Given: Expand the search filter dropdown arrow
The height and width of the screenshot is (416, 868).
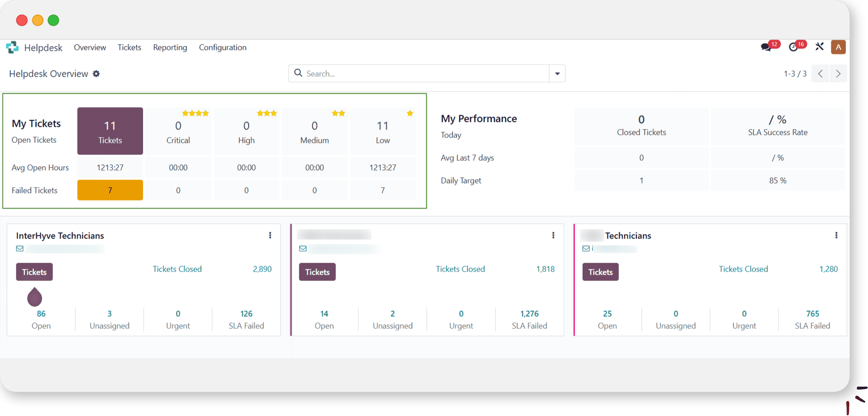Looking at the screenshot, I should click(557, 74).
